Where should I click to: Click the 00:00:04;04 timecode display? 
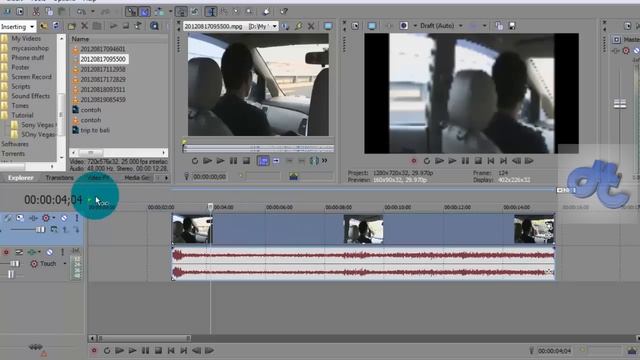pos(53,200)
